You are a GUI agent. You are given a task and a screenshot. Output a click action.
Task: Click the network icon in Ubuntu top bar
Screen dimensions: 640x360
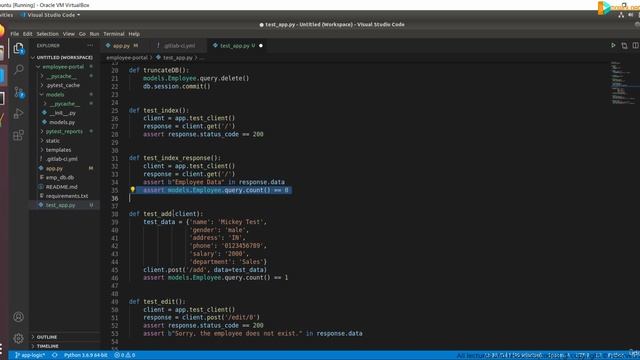tap(621, 15)
